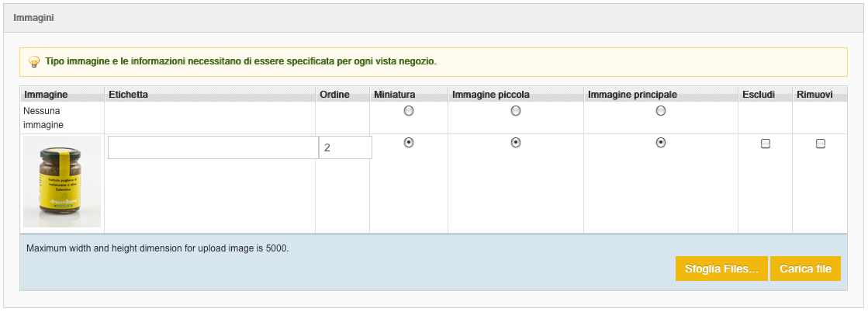Click the Miniatura column header
Screen dimensions: 868x312
(x=395, y=95)
